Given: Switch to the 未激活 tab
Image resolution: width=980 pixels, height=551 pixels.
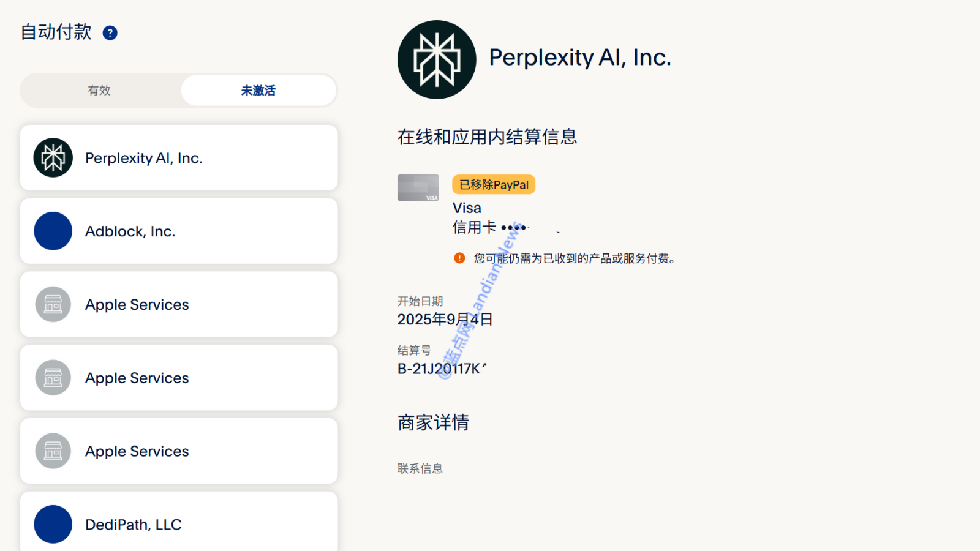Looking at the screenshot, I should 258,91.
